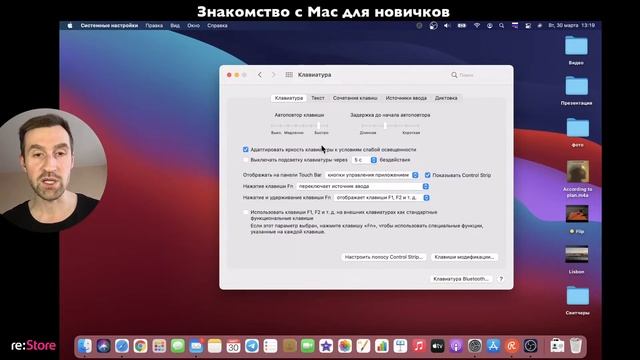Go back in System Preferences window
Viewport: 640px width, 360px height.
260,75
